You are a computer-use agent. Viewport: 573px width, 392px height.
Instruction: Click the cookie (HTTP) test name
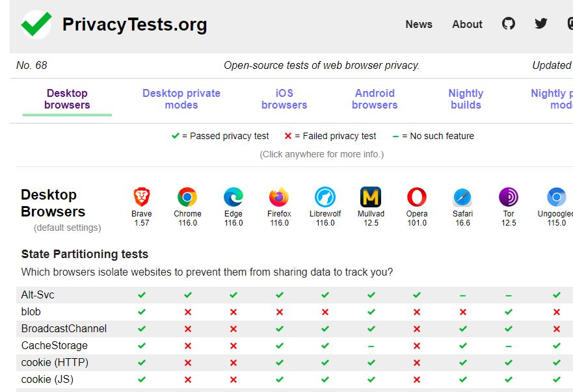(x=55, y=362)
